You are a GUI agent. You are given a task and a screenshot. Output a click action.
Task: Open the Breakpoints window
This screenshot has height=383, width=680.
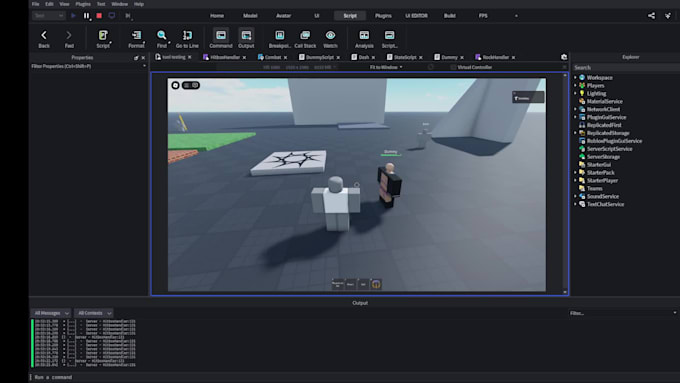pyautogui.click(x=280, y=39)
